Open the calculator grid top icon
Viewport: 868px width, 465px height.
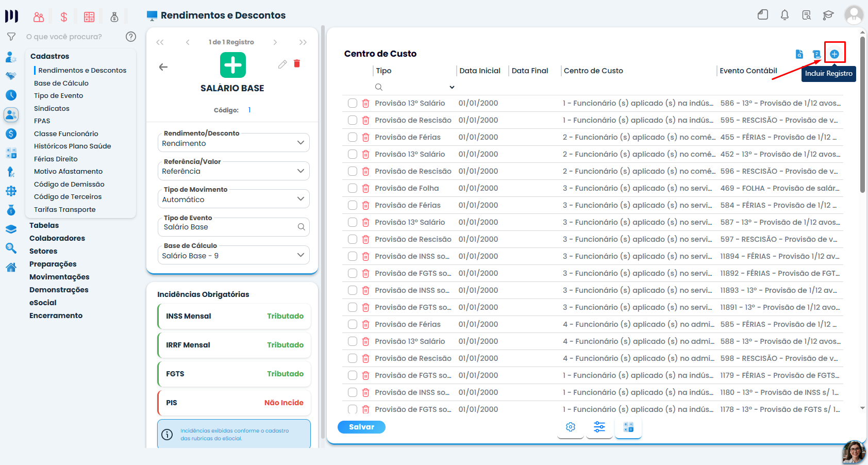(x=89, y=17)
